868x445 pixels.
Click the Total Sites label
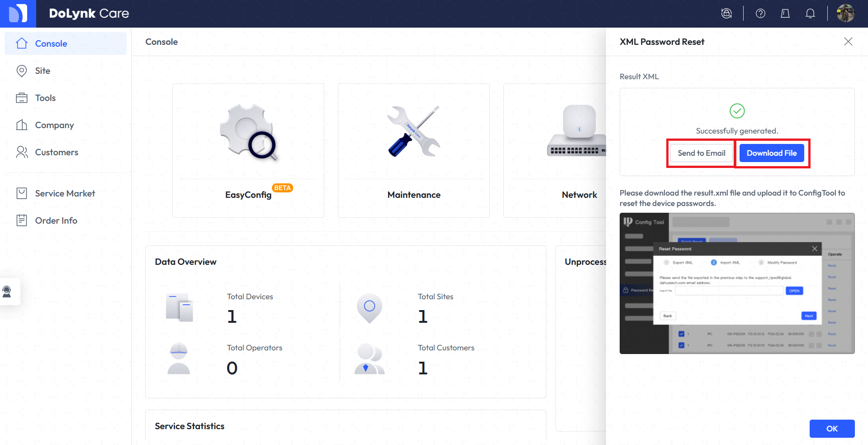(x=436, y=297)
